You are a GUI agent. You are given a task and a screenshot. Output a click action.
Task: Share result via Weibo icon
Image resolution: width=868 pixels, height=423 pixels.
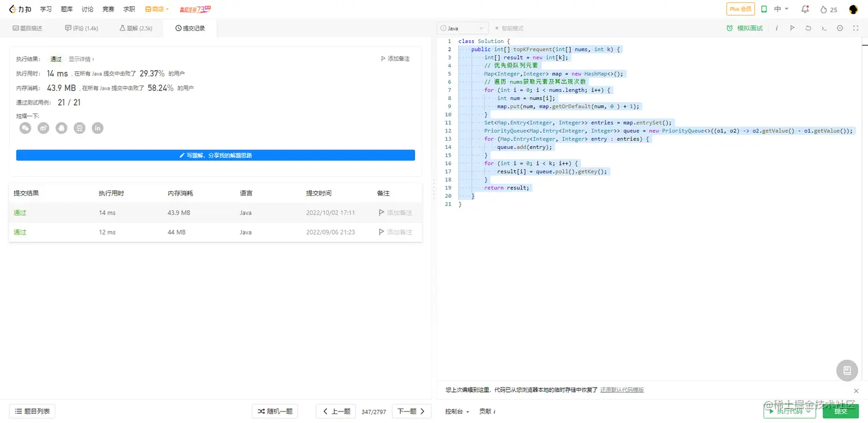pyautogui.click(x=44, y=128)
